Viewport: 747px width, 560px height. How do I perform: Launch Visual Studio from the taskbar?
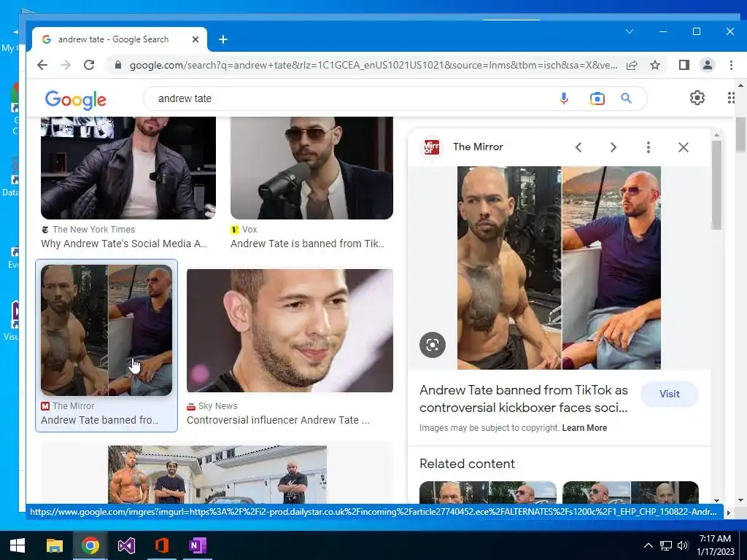tap(126, 545)
